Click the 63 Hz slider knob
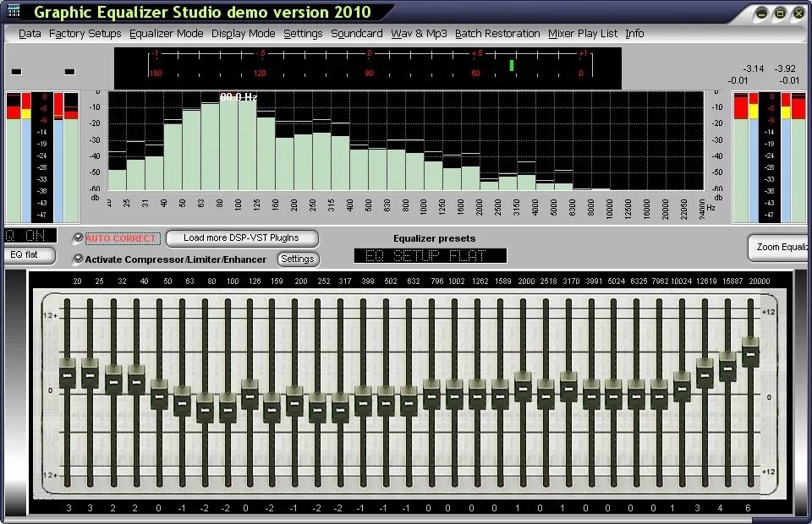 (182, 401)
